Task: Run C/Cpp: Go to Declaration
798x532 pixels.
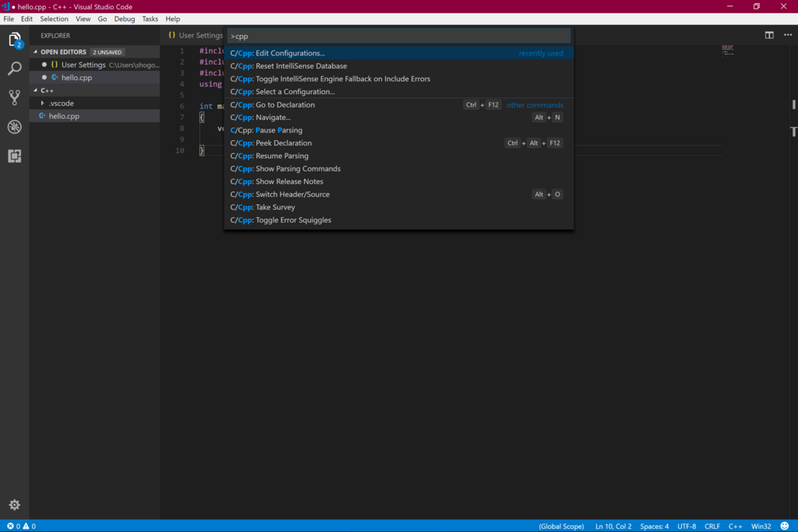Action: 399,105
